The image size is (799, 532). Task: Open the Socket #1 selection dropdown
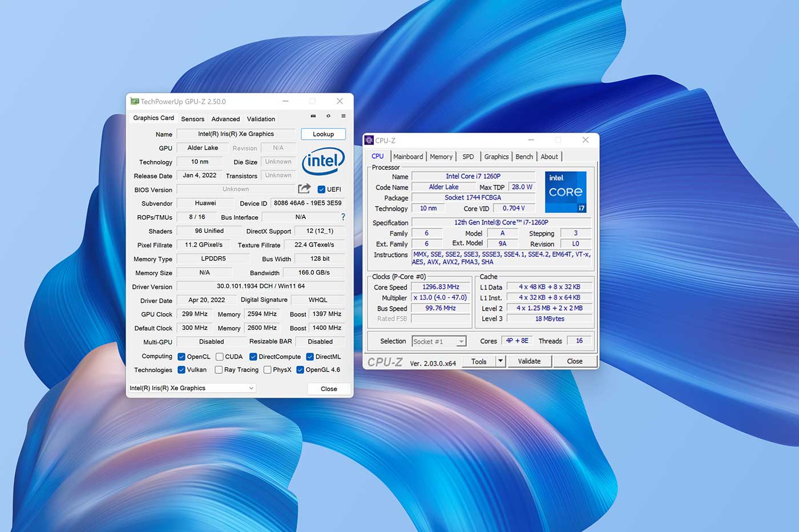coord(439,341)
